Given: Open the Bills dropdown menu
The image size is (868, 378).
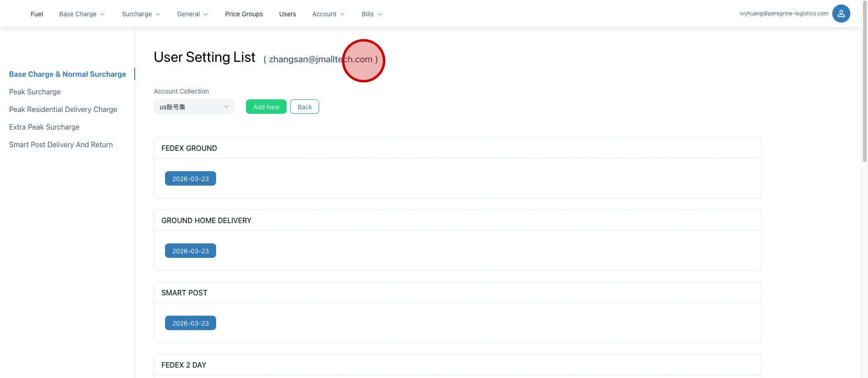Looking at the screenshot, I should [x=372, y=14].
